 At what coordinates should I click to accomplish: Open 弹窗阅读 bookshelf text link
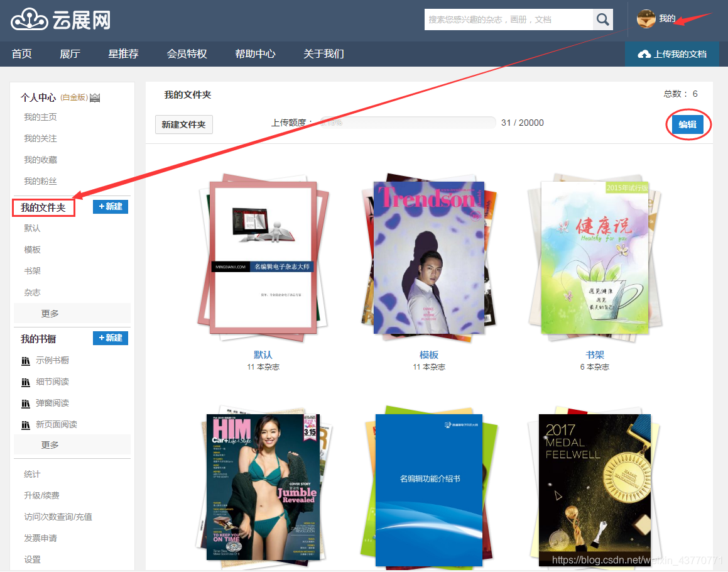(53, 404)
